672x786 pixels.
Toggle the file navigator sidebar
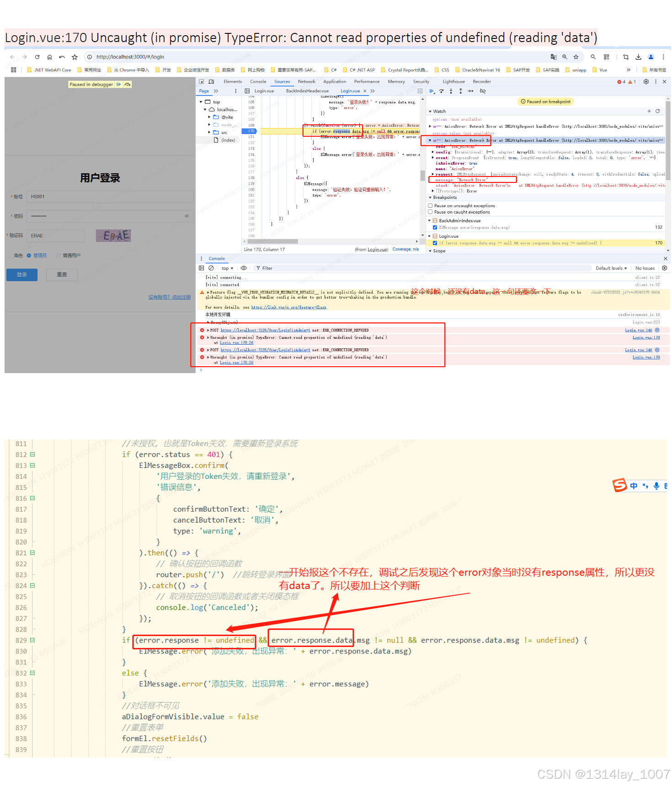tap(247, 91)
